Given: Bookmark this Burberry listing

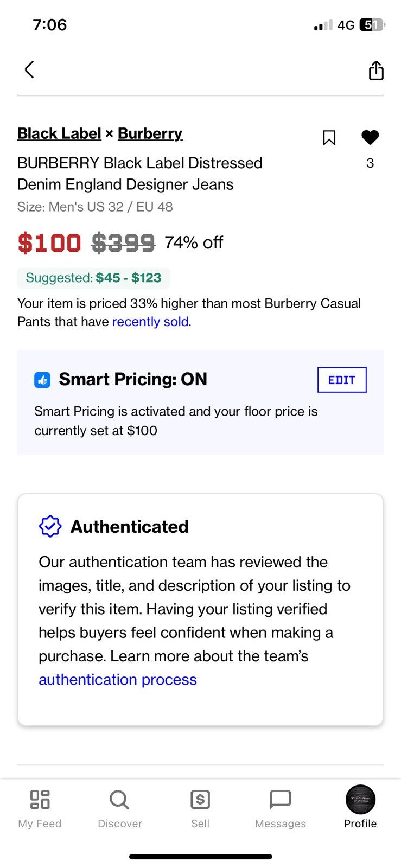Looking at the screenshot, I should click(x=329, y=138).
